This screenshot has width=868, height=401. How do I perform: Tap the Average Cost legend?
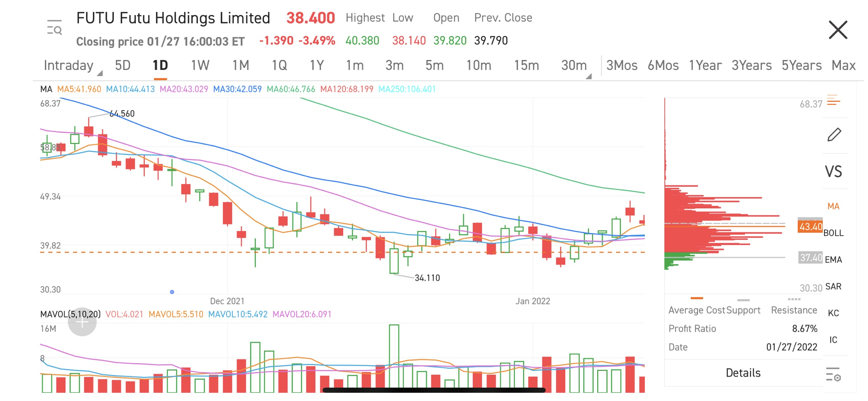[697, 310]
